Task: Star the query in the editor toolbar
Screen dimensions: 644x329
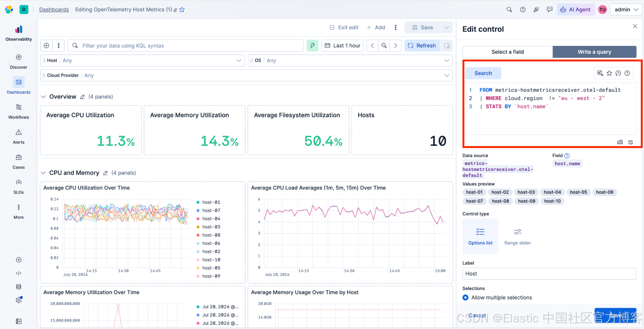Action: [609, 73]
